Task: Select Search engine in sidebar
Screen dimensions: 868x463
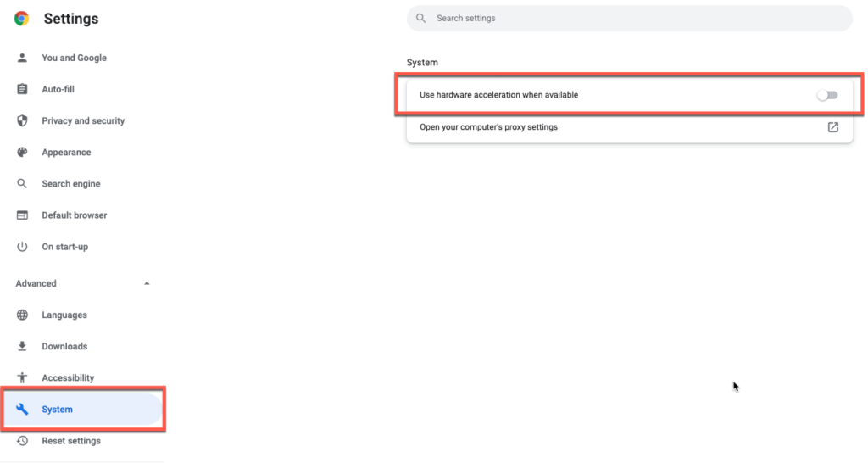Action: click(71, 184)
